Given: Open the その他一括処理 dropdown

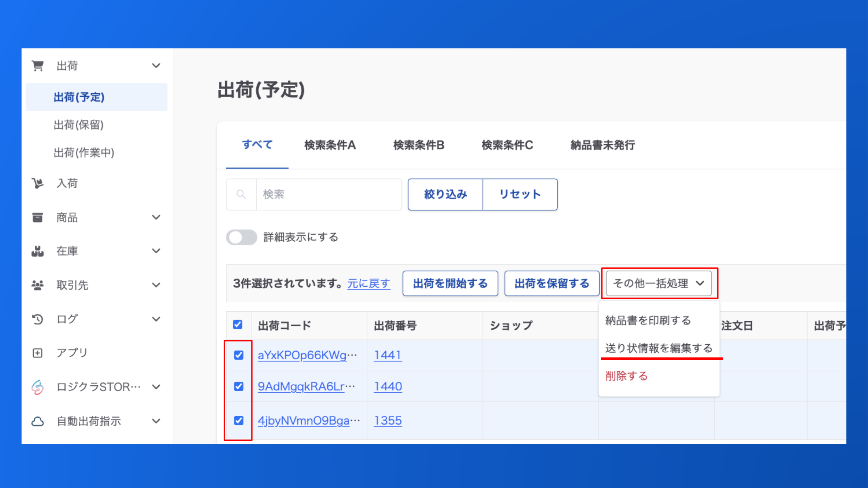Looking at the screenshot, I should [x=659, y=284].
